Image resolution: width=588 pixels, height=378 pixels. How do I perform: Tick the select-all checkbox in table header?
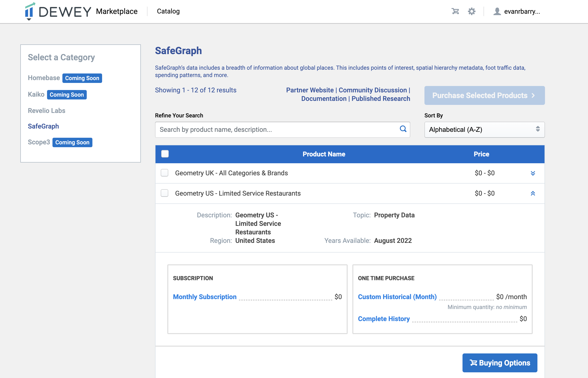[x=165, y=154]
